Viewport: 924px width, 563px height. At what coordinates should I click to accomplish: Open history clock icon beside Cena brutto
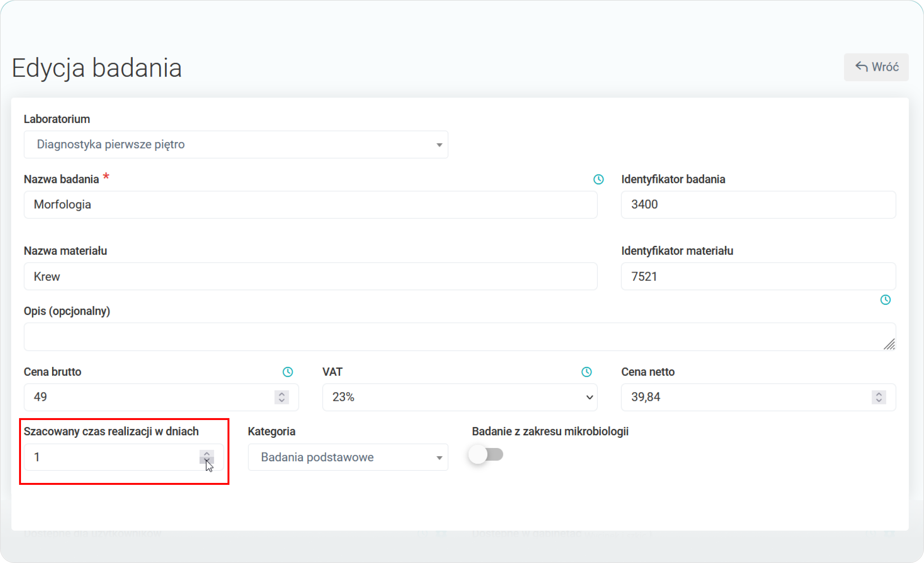(x=288, y=372)
